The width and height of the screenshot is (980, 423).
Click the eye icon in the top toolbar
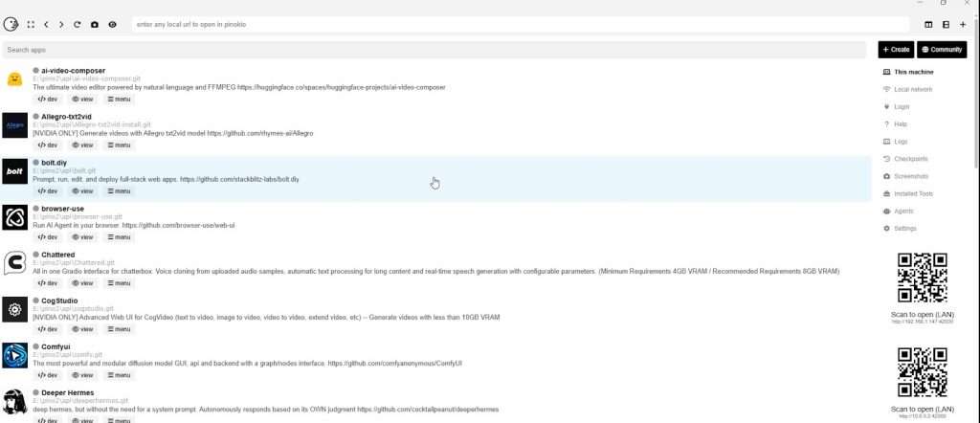click(x=113, y=24)
